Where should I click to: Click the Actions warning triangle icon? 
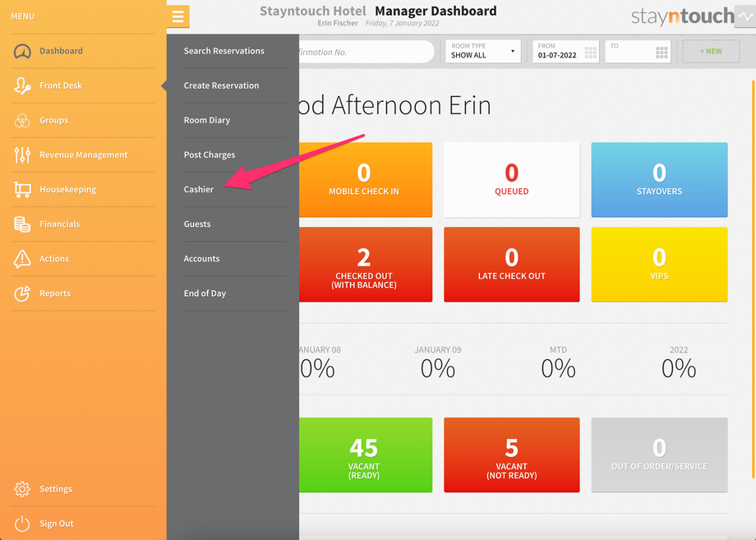point(22,259)
